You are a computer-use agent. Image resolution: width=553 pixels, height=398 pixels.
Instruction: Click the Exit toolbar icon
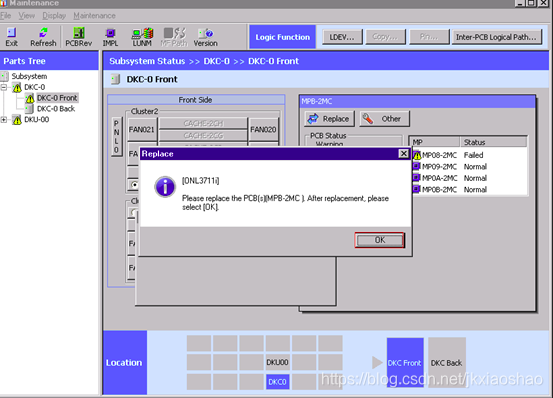click(x=11, y=37)
